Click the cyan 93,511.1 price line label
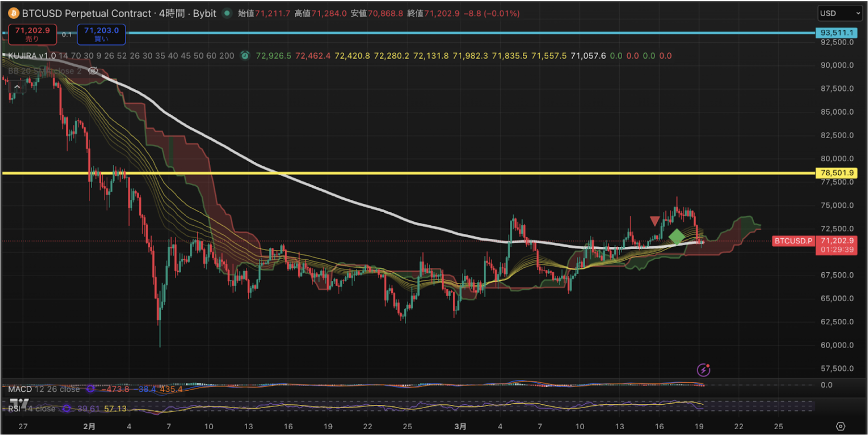868x435 pixels. point(837,33)
